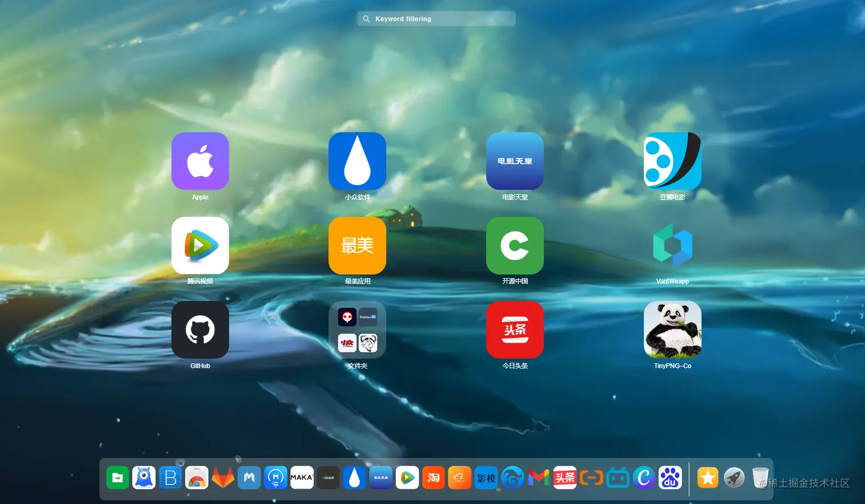The height and width of the screenshot is (504, 865).
Task: Click the green file transfer dock icon
Action: pos(118,478)
